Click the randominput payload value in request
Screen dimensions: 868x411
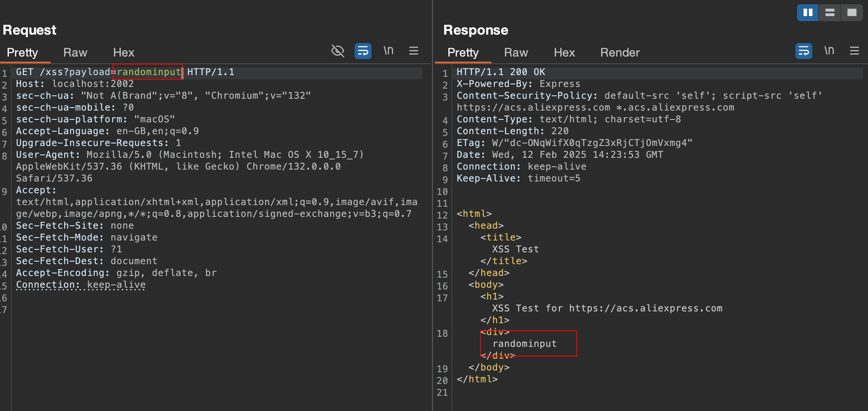coord(149,72)
